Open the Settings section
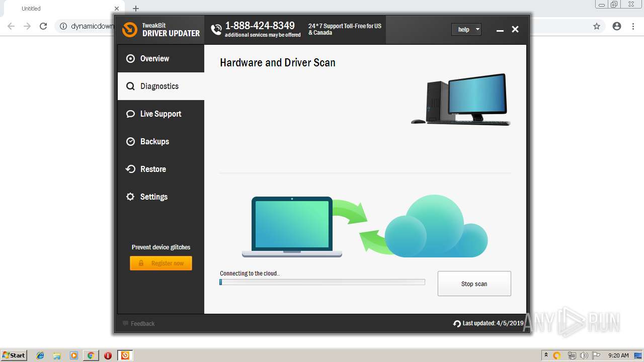644x362 pixels. click(161, 197)
